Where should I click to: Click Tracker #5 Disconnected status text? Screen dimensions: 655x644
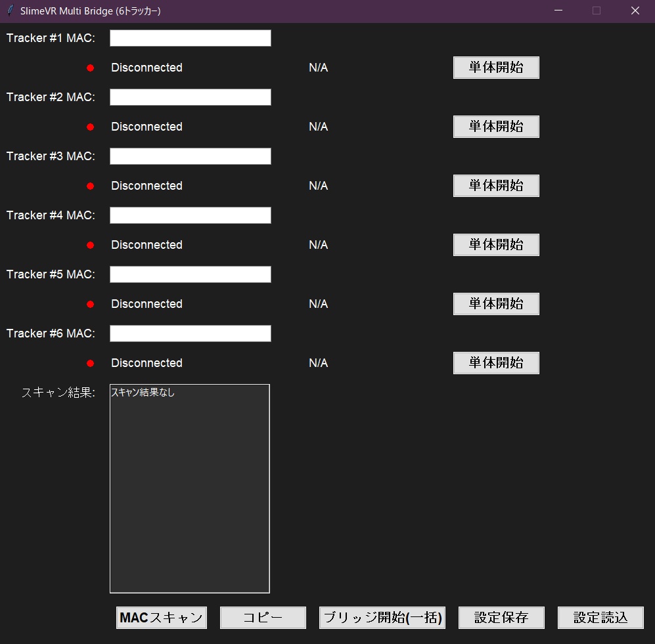pyautogui.click(x=147, y=304)
